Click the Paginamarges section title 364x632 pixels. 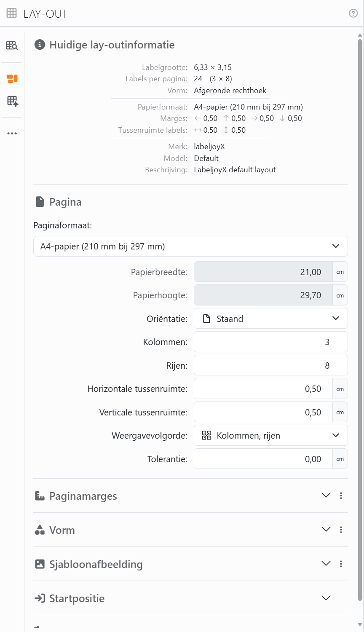83,496
